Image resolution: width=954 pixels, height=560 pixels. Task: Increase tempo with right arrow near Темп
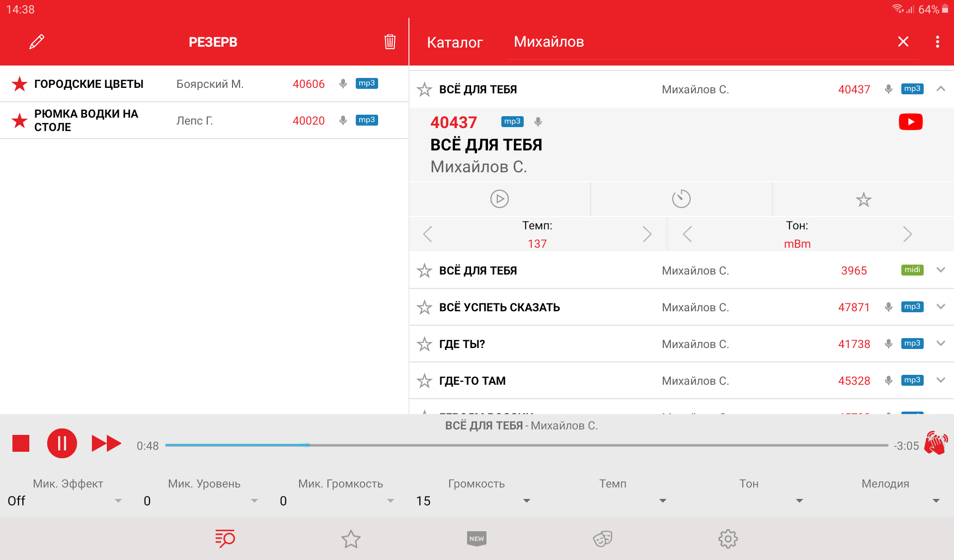coord(646,234)
